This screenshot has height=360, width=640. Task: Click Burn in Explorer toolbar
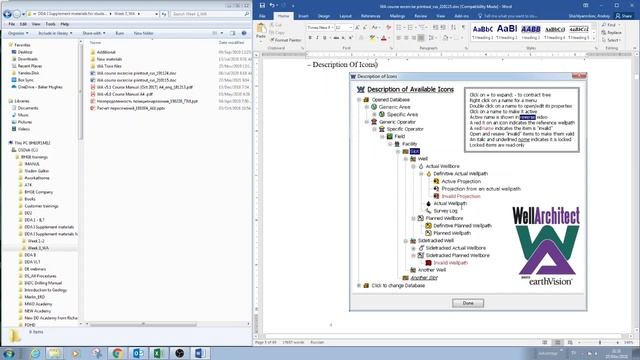120,33
